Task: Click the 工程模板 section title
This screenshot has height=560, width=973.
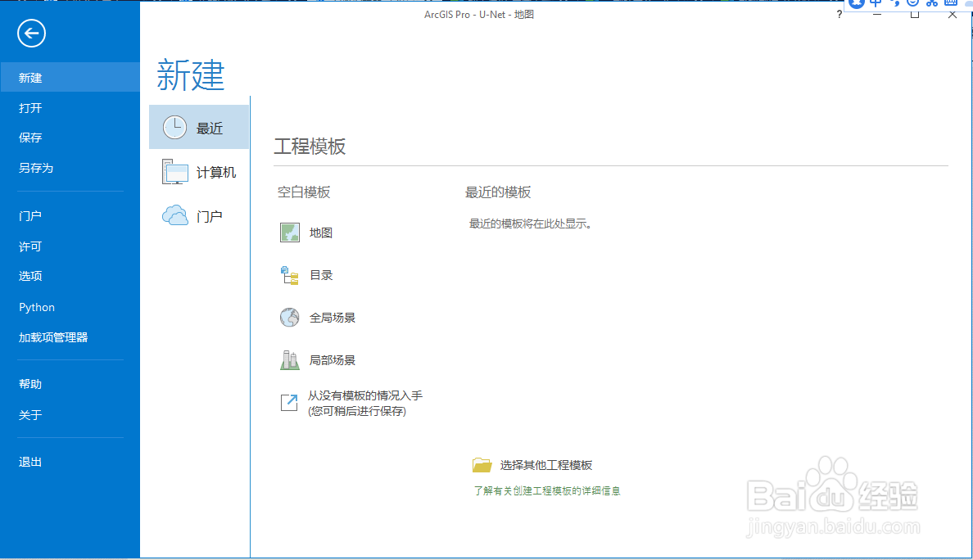Action: pyautogui.click(x=310, y=147)
